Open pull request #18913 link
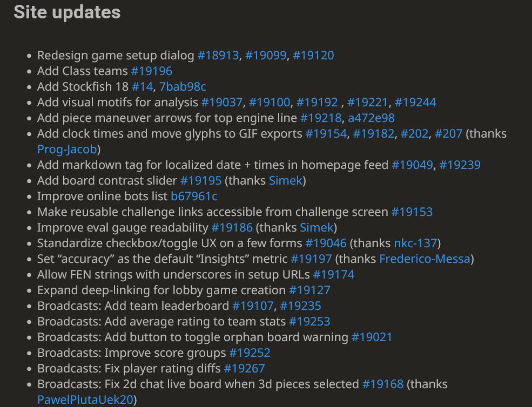 coord(218,55)
